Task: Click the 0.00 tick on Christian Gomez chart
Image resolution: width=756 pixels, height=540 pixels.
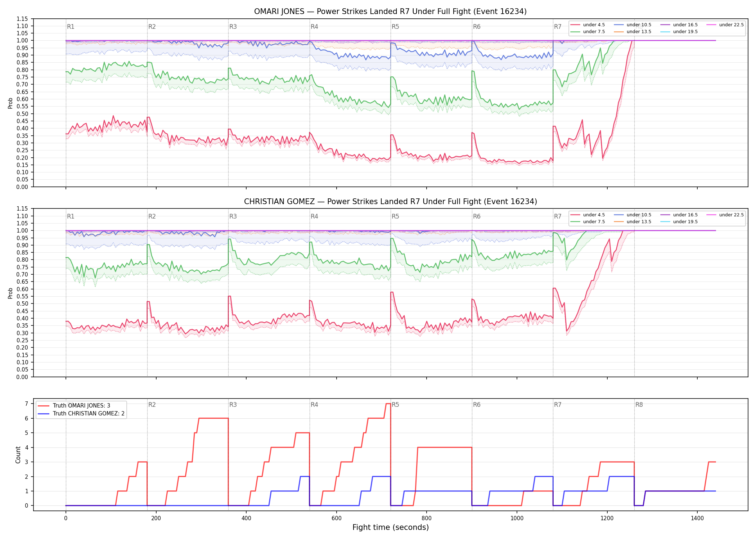Action: pos(23,377)
